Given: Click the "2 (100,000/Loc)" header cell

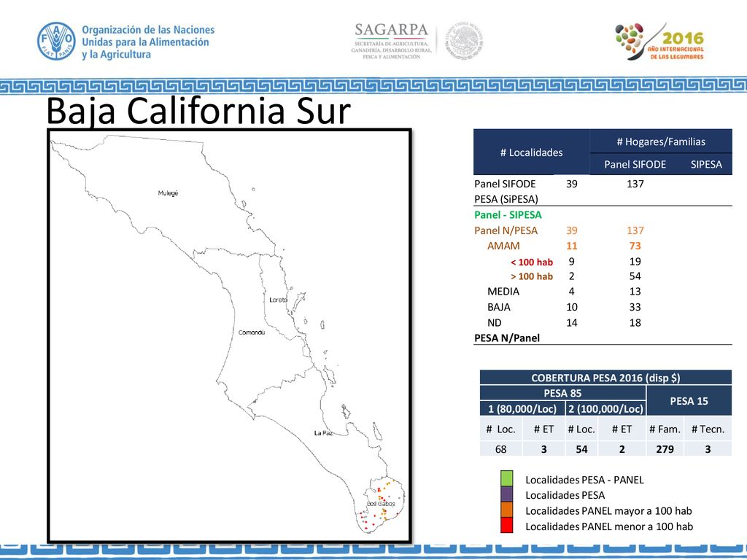Looking at the screenshot, I should tap(605, 408).
